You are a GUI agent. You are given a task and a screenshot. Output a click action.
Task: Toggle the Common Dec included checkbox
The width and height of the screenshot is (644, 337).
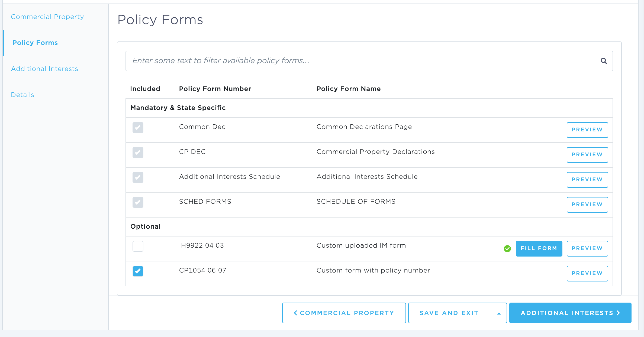coord(138,128)
